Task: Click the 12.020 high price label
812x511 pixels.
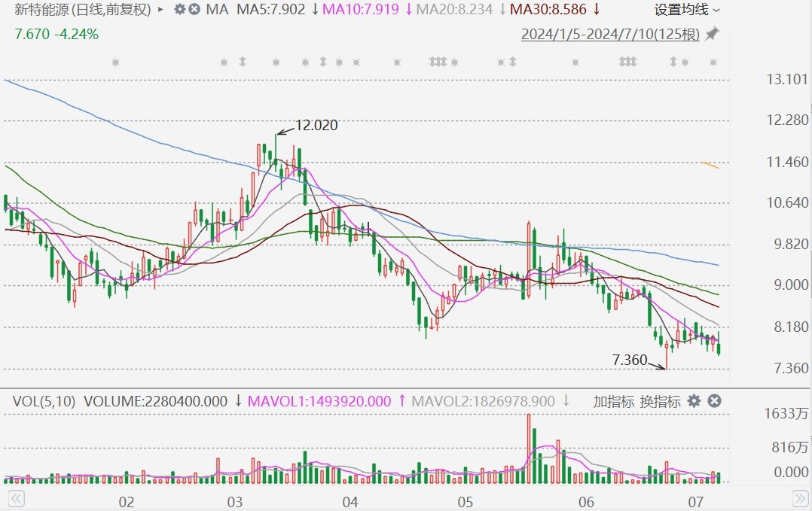Action: [x=316, y=126]
